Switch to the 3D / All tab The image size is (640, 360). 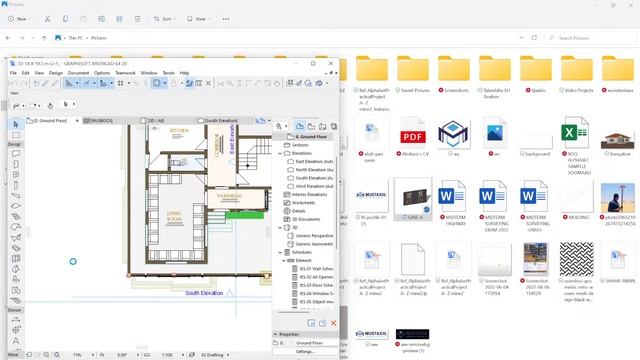click(x=156, y=121)
